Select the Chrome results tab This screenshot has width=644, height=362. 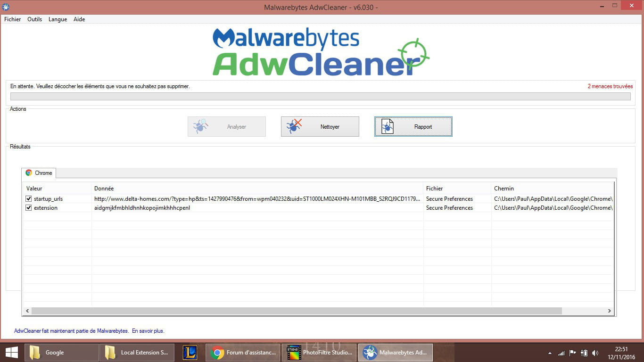(x=39, y=173)
